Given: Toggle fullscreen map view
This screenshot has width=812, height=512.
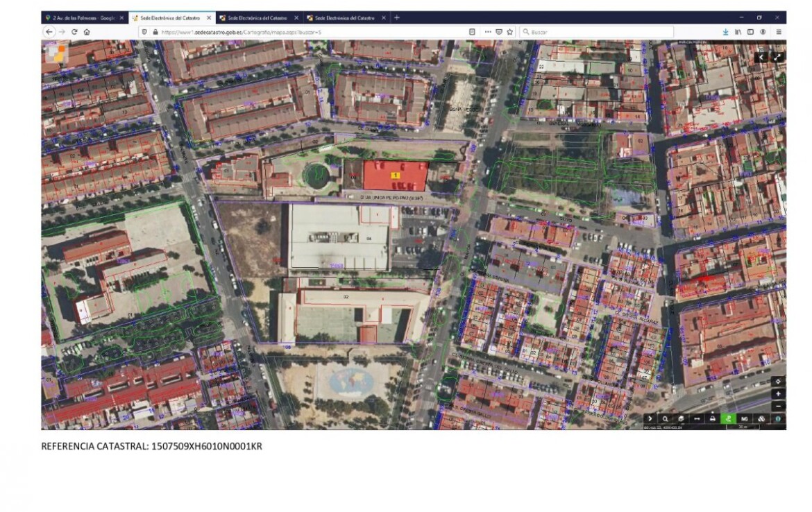Looking at the screenshot, I should pos(778,57).
